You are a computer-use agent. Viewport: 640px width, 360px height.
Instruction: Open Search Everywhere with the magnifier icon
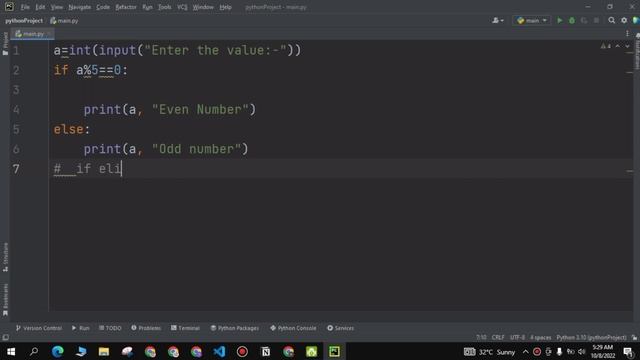click(611, 20)
